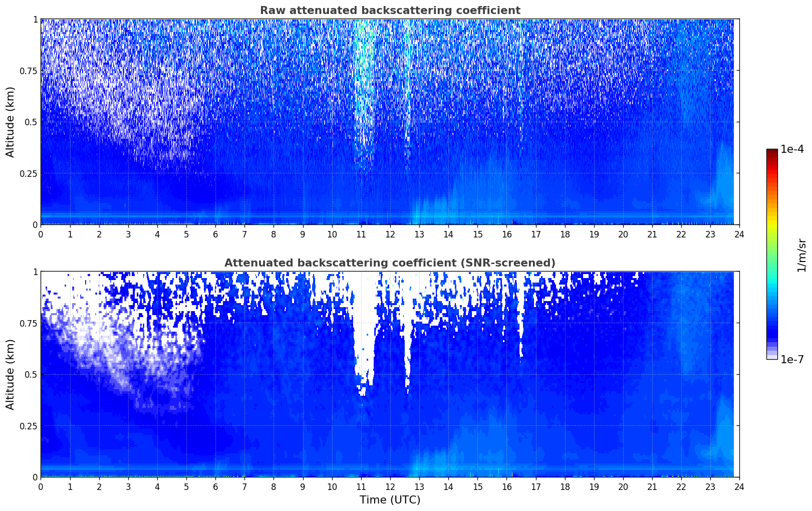Click time tick '24' under the Raw plot
The width and height of the screenshot is (812, 511).
[739, 234]
